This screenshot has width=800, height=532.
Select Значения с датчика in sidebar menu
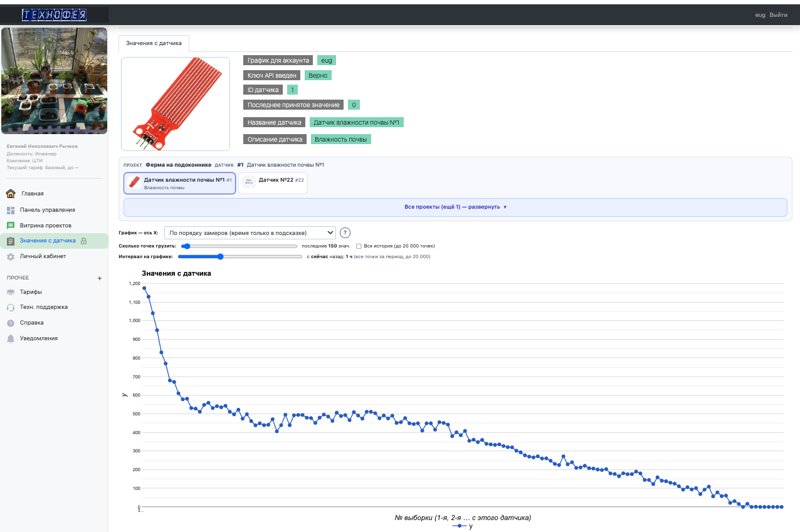(x=48, y=241)
